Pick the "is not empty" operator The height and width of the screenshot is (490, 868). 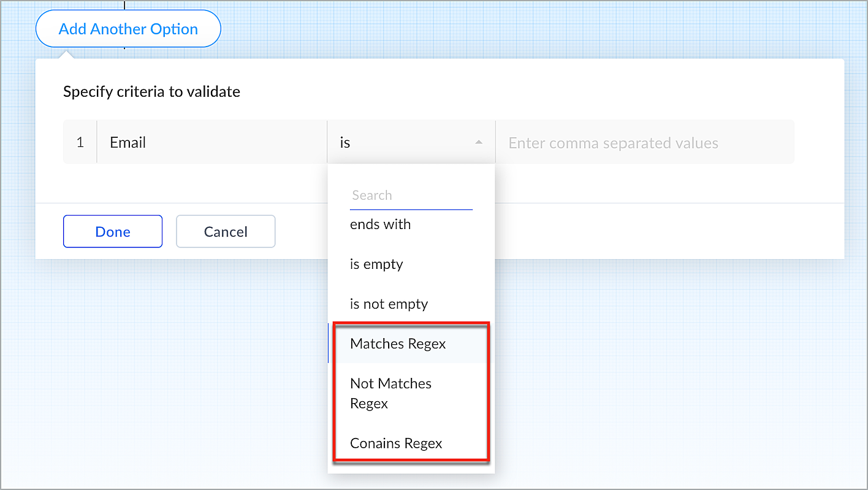[389, 304]
